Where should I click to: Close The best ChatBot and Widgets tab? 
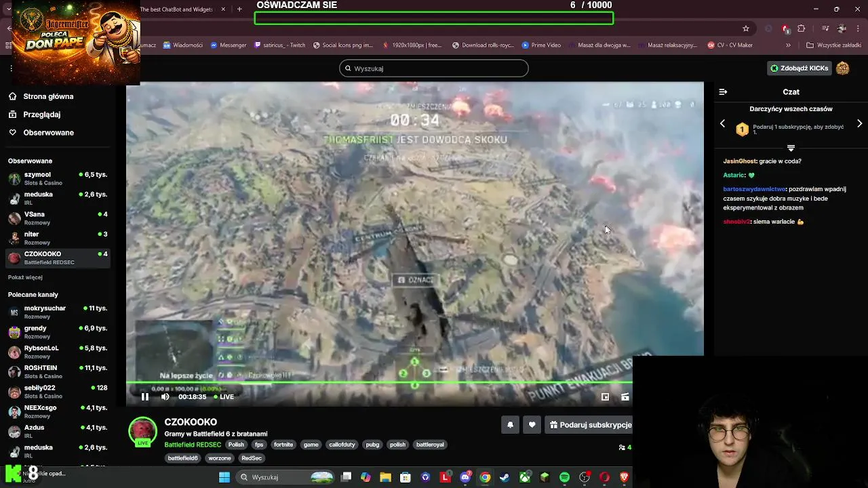pos(224,9)
